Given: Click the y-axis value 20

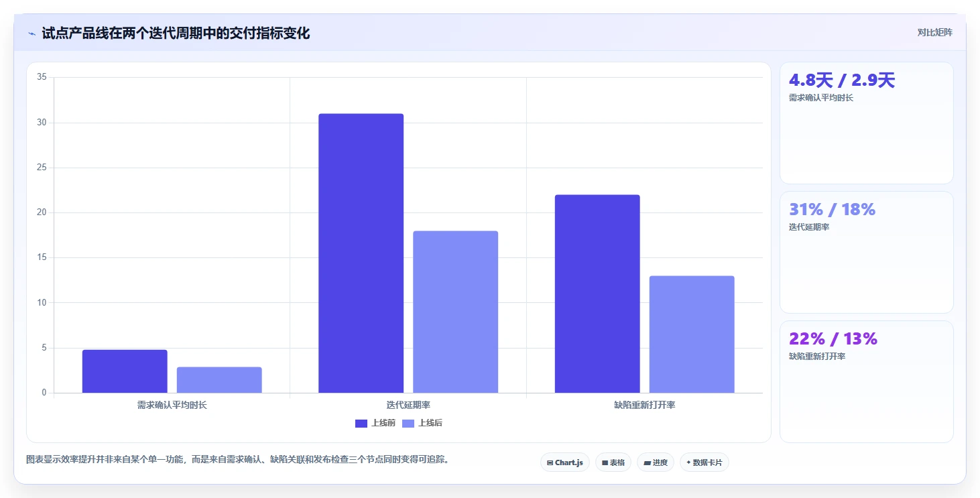Looking at the screenshot, I should [42, 212].
